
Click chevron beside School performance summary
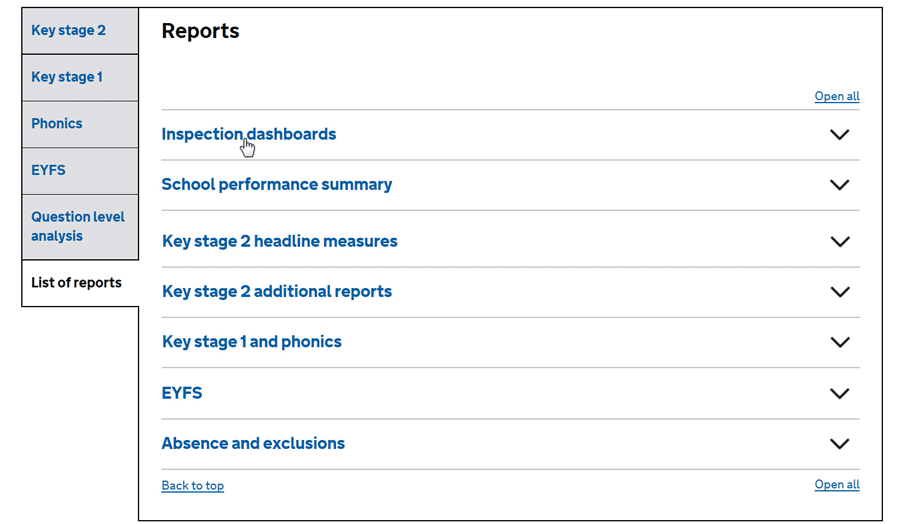click(x=839, y=185)
